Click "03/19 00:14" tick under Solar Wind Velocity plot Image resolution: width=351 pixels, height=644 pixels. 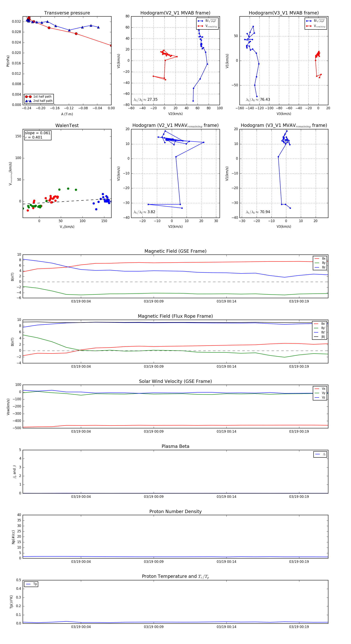click(x=226, y=431)
